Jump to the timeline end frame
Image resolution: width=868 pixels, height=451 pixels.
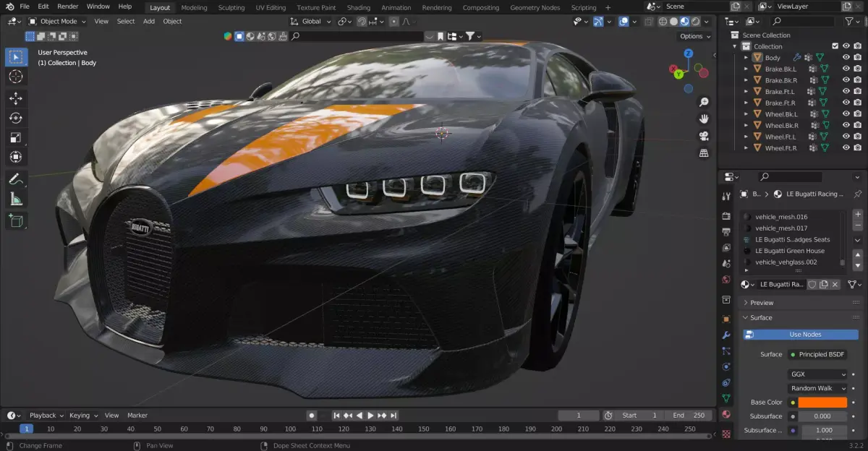(x=393, y=416)
